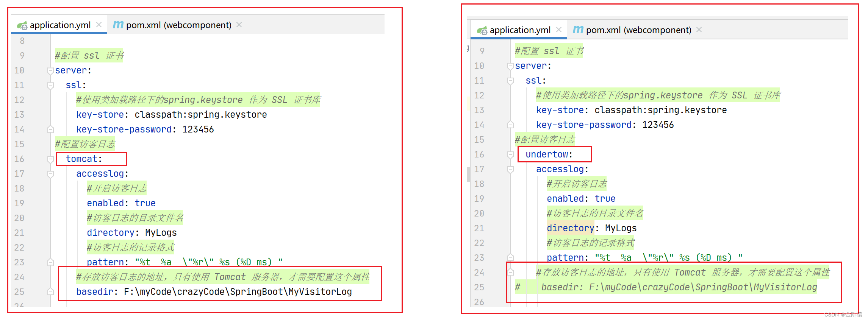868x321 pixels.
Task: Click highlighted 'directory' key in right editor
Action: pos(570,228)
